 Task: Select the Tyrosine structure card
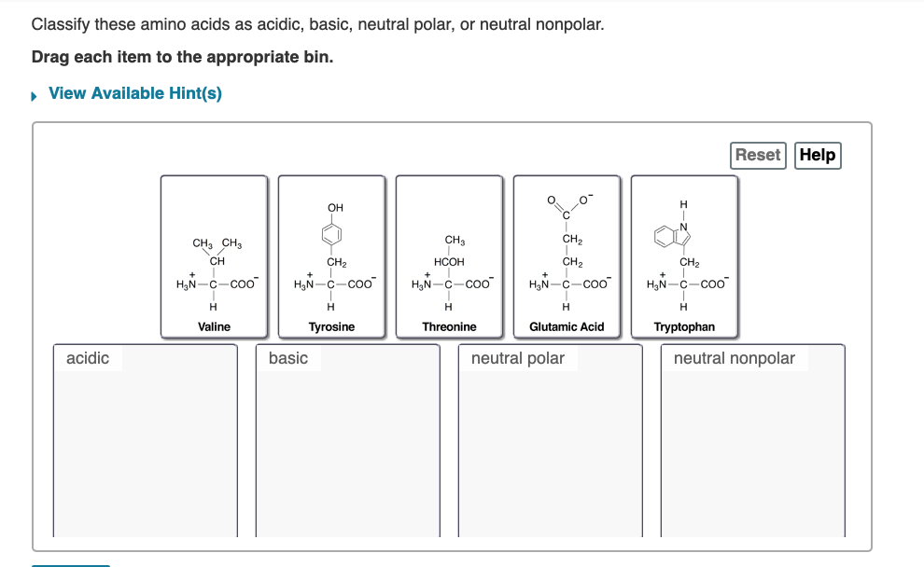pos(331,254)
